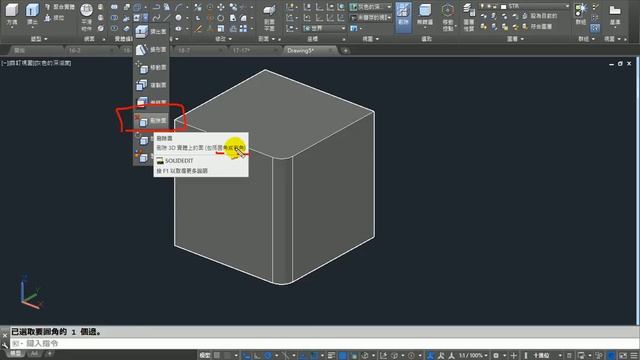Click the selection group toggle icon
Screen dimensions: 640x360
click(595, 28)
